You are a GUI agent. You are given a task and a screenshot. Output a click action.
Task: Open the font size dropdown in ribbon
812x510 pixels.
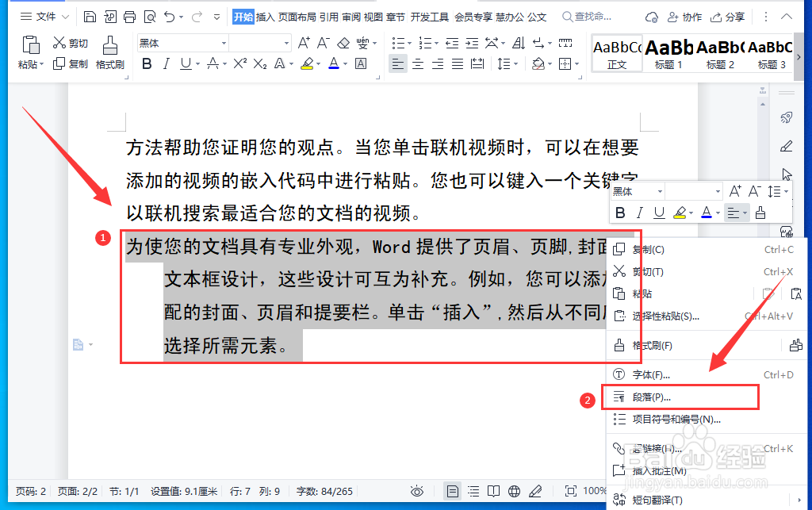[285, 43]
